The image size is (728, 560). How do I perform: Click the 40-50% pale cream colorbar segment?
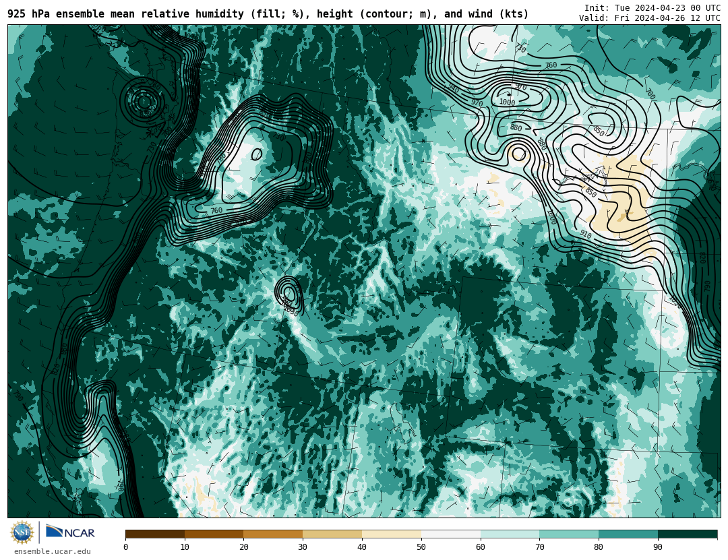392,534
